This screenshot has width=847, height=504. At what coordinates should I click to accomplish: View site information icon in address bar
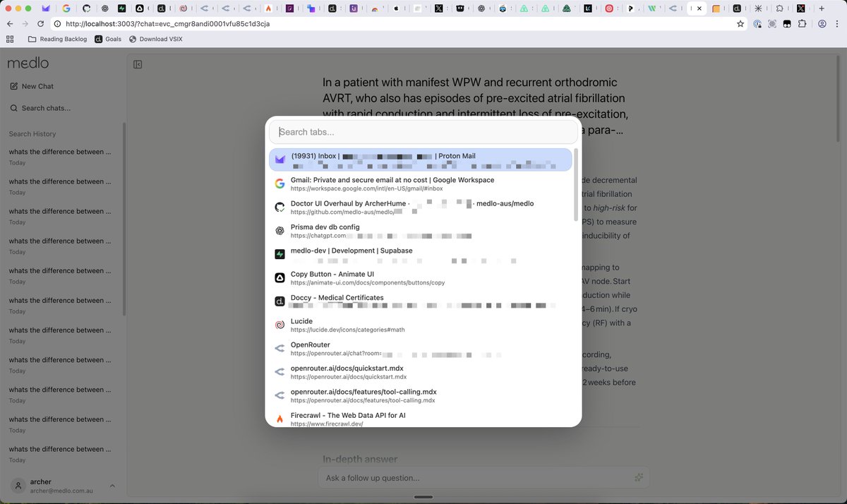pos(58,23)
